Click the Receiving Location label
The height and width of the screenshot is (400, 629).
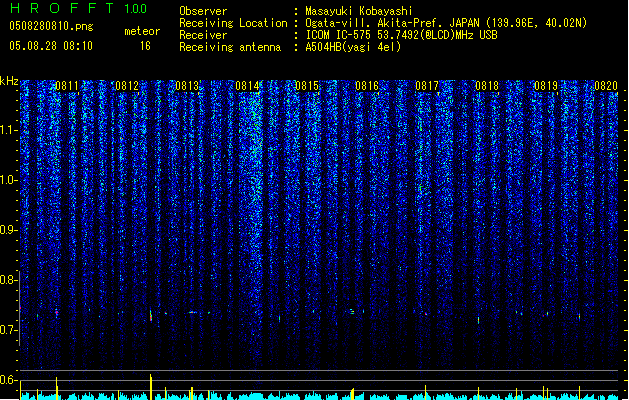pyautogui.click(x=233, y=23)
